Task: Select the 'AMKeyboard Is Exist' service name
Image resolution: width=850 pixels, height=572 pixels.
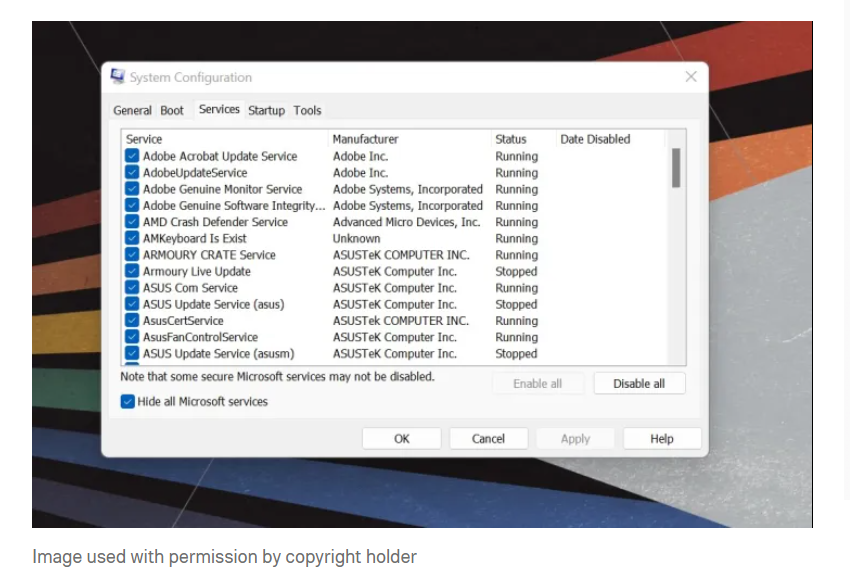Action: [195, 239]
